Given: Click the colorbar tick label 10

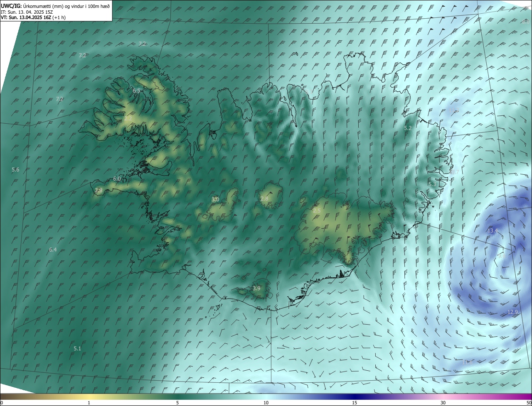Looking at the screenshot, I should pos(266,403).
